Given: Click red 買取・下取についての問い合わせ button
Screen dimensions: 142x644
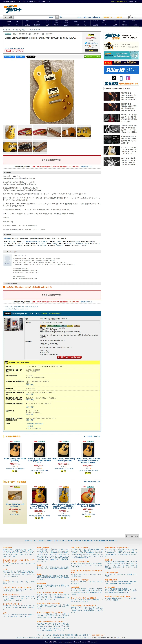Looking at the screenshot, I should click(x=69, y=357).
